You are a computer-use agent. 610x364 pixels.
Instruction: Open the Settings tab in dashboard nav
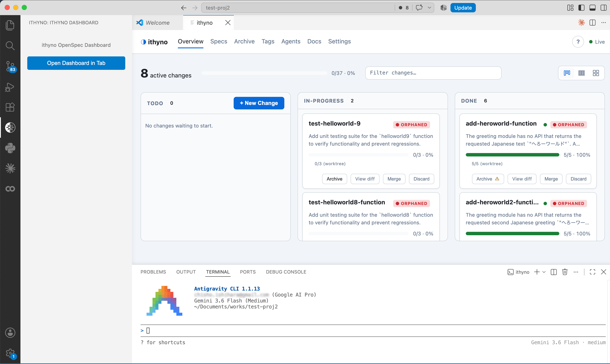339,41
